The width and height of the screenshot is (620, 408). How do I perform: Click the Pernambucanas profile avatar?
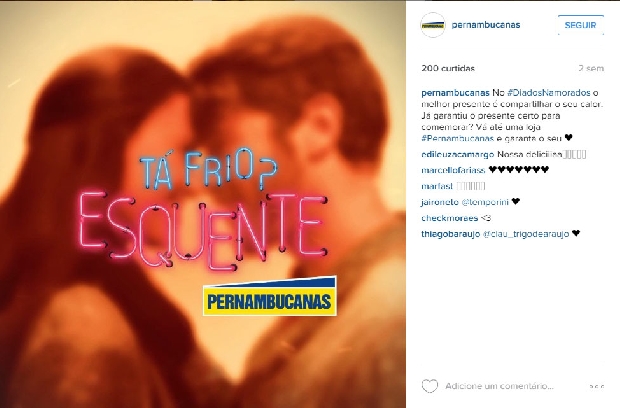click(433, 25)
